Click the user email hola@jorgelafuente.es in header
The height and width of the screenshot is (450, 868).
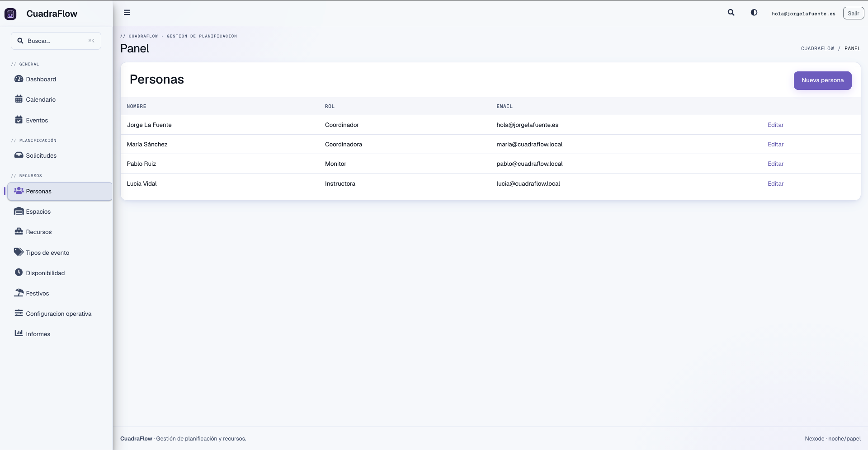pos(803,14)
